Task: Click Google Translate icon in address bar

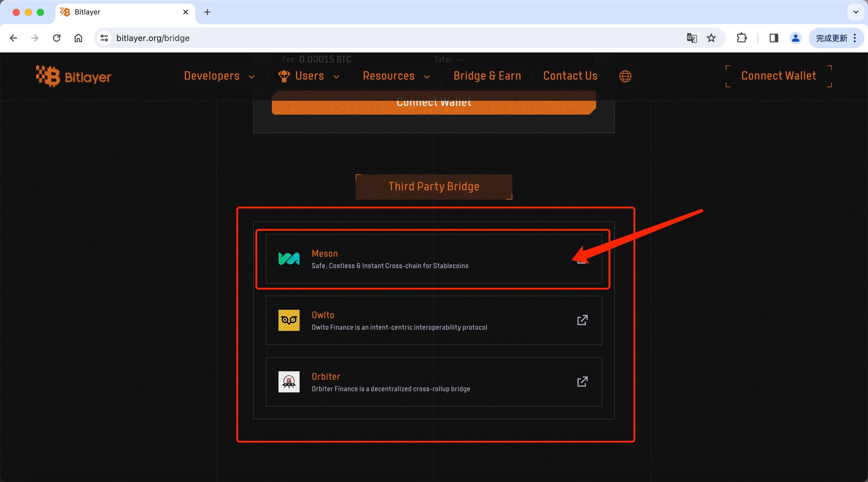Action: point(691,38)
